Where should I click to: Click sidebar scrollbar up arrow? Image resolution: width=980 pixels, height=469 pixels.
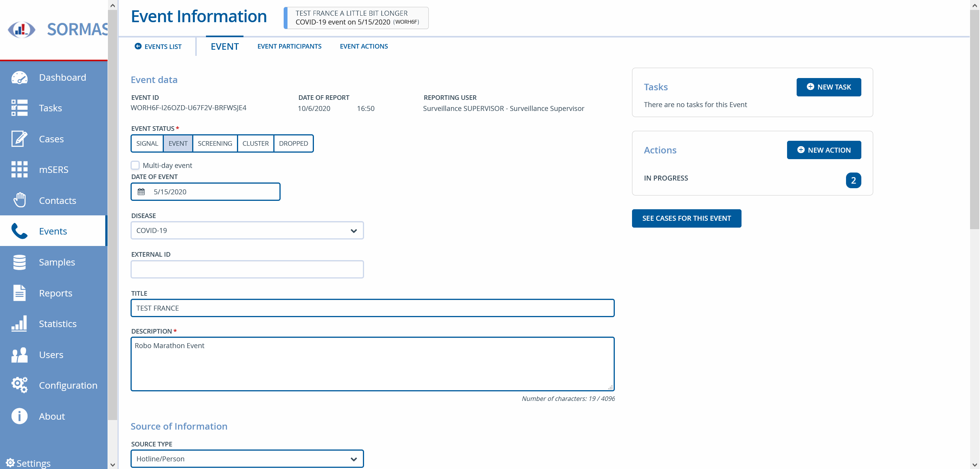tap(113, 5)
